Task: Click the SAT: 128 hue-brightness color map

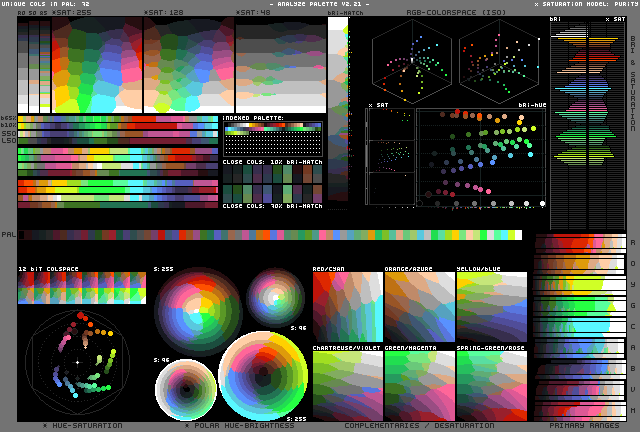Action: 189,65
